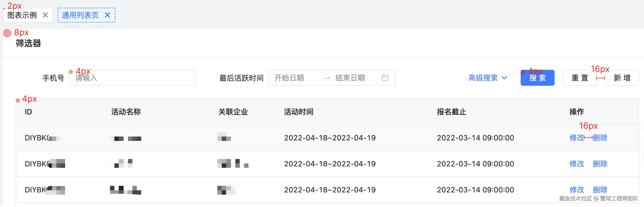Click 修改 in the third table row
The height and width of the screenshot is (207, 644).
tap(576, 190)
